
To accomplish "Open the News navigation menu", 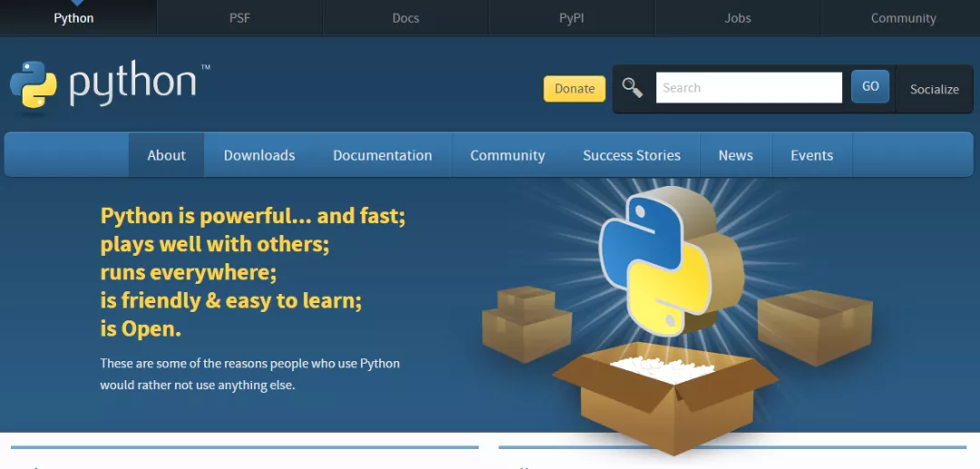I will [736, 155].
